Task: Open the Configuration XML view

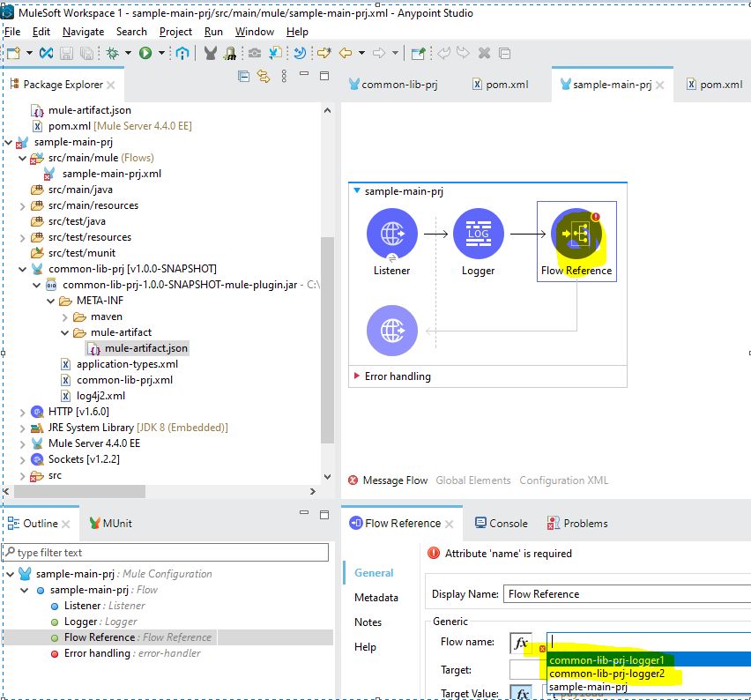Action: click(x=563, y=480)
